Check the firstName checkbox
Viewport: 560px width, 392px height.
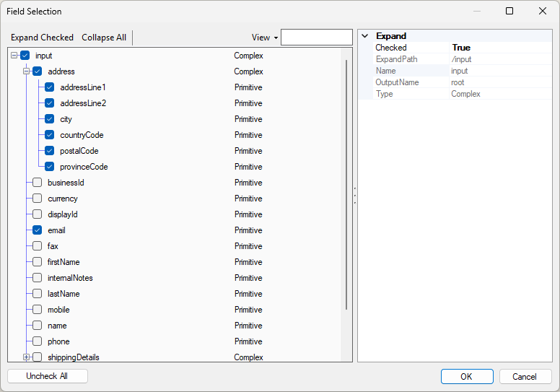pyautogui.click(x=37, y=261)
